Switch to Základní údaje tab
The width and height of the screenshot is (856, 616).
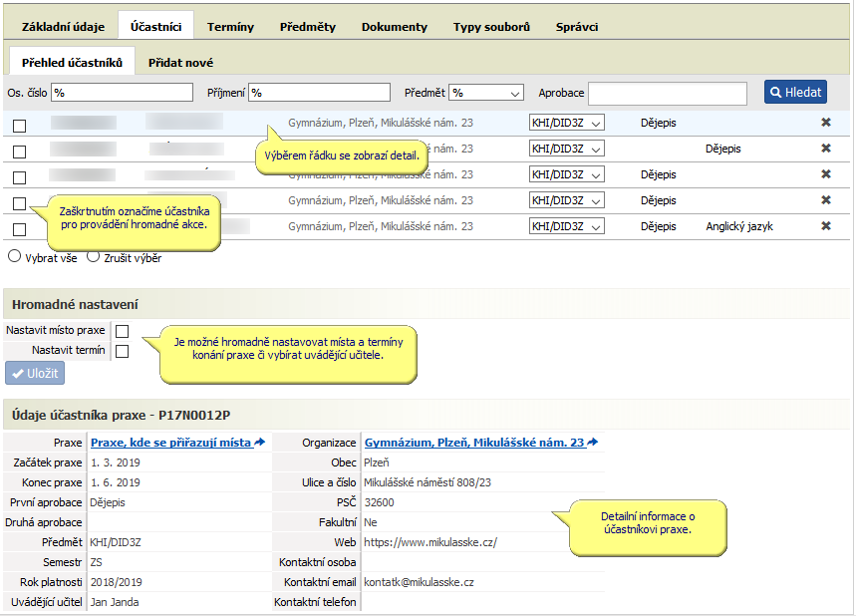pyautogui.click(x=64, y=27)
